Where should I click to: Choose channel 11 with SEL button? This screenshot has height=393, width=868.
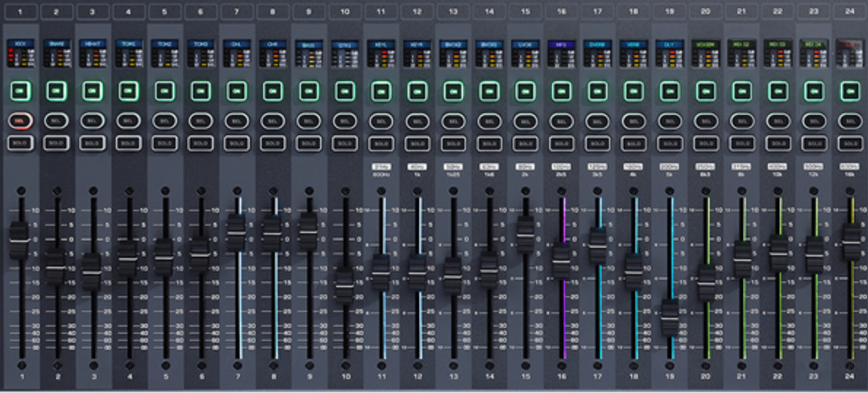[x=381, y=121]
